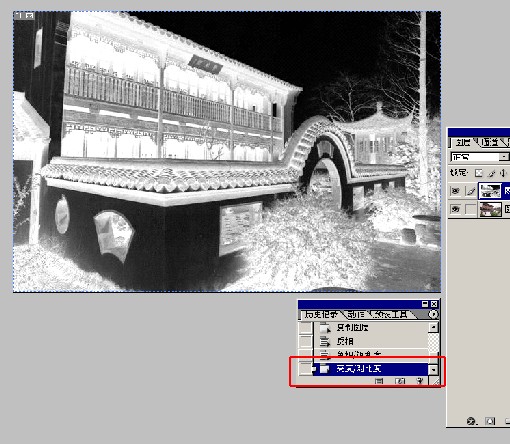Enable the lock transparent pixels checkbox

pos(479,173)
